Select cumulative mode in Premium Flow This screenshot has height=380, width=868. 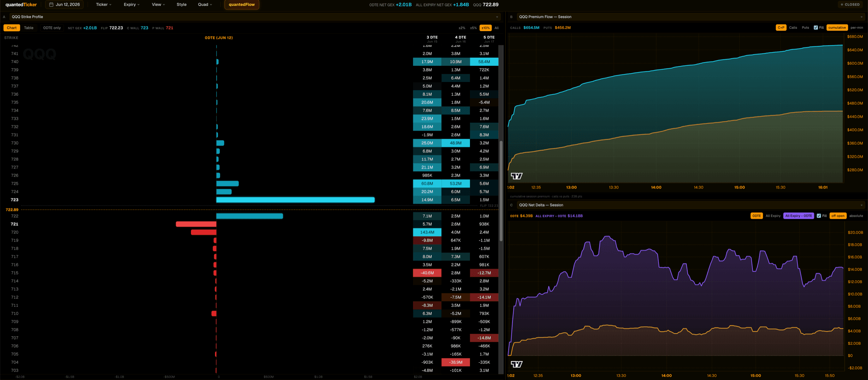837,28
